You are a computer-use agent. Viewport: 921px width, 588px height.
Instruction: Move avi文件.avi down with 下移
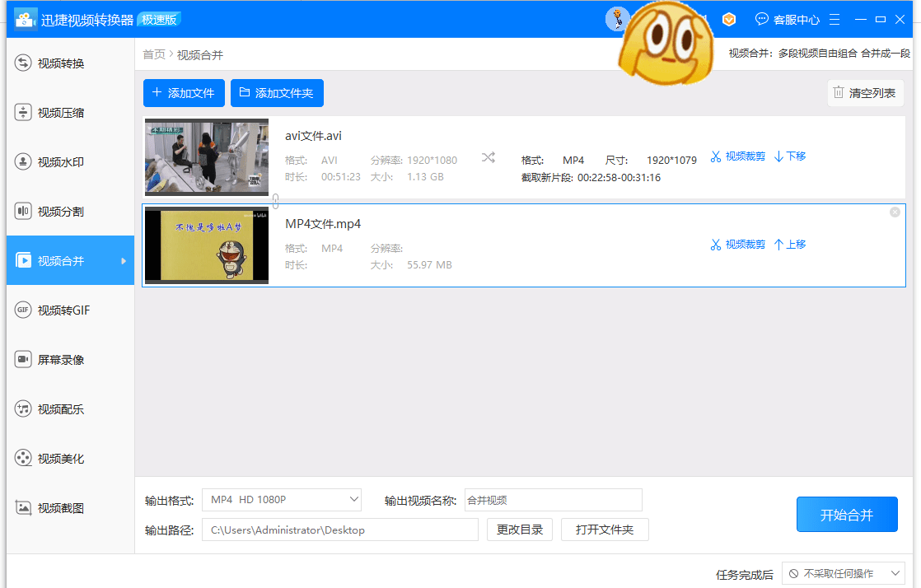[790, 156]
